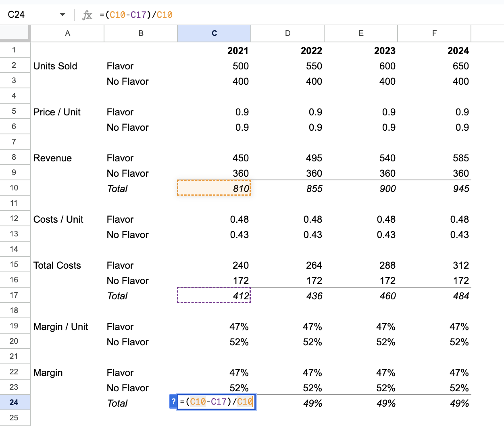Select row 24 header
Screen dimensions: 504x426
[15, 403]
